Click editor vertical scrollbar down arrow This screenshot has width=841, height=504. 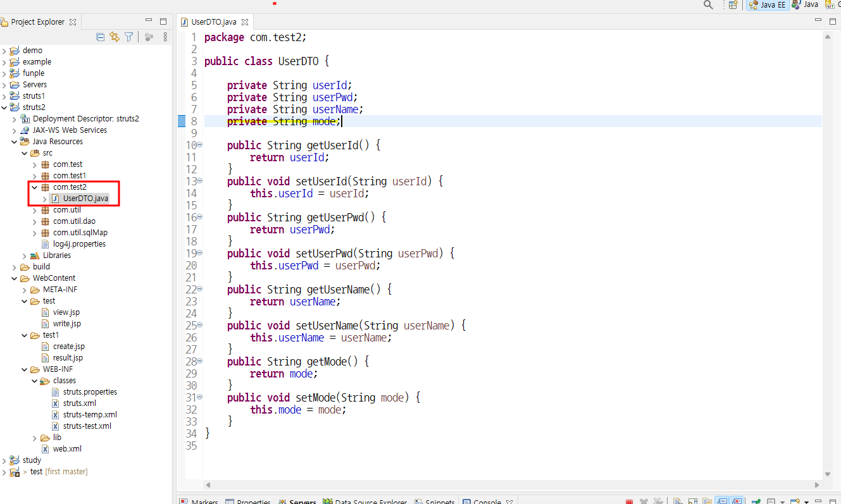pyautogui.click(x=828, y=474)
